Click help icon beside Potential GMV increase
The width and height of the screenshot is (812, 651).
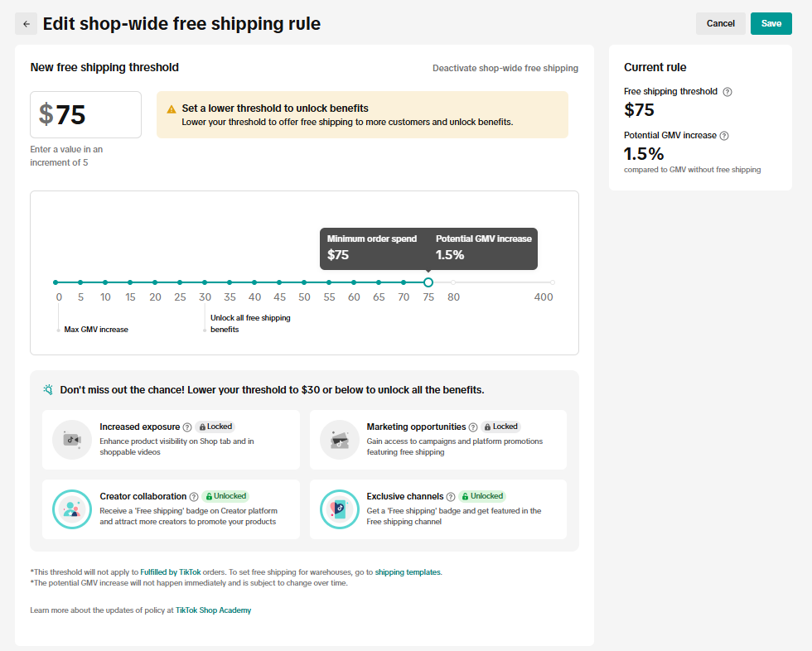click(724, 136)
